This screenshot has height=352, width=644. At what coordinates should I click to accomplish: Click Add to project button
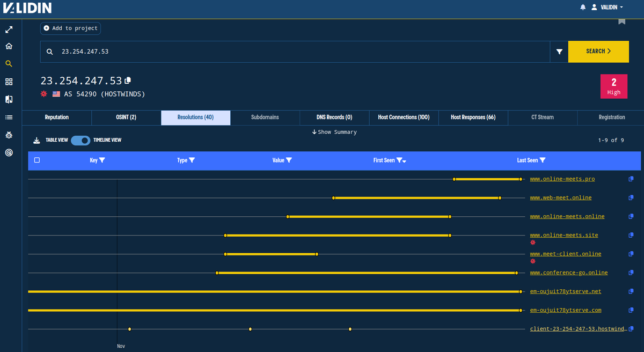coord(70,28)
